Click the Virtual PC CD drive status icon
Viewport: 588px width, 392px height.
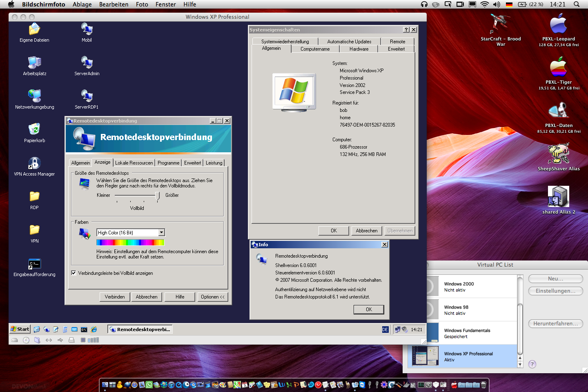[x=26, y=340]
